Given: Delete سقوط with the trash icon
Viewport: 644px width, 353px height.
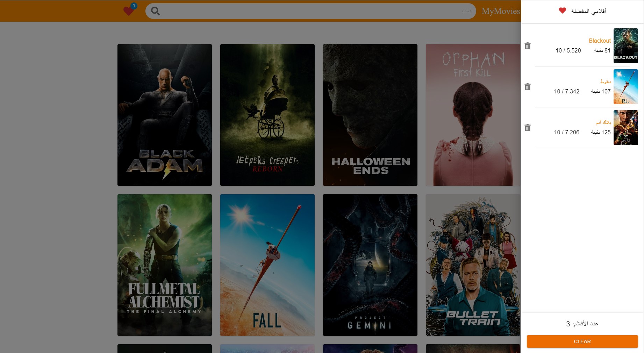Looking at the screenshot, I should [528, 86].
